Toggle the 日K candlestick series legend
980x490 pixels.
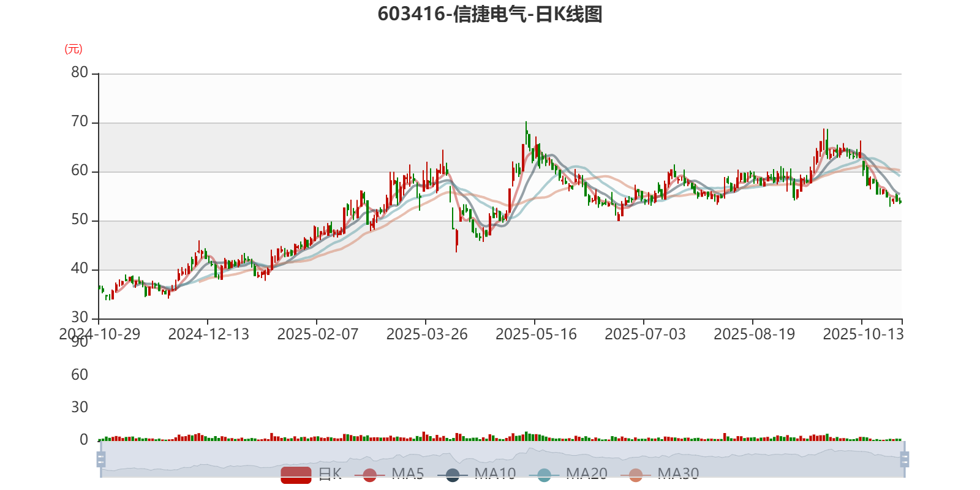click(311, 474)
